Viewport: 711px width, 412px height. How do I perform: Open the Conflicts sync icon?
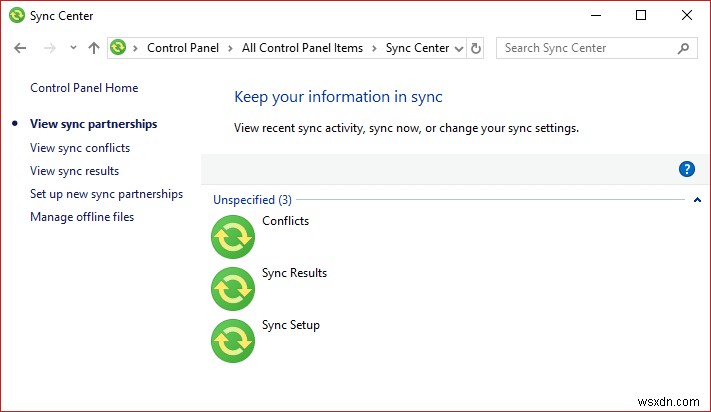coord(233,236)
